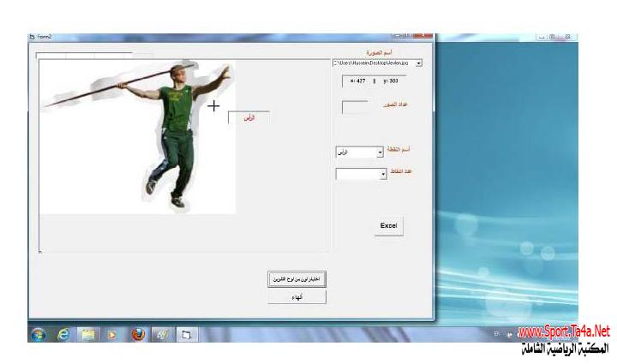
Task: Click the Form2 window title icon
Action: [33, 38]
